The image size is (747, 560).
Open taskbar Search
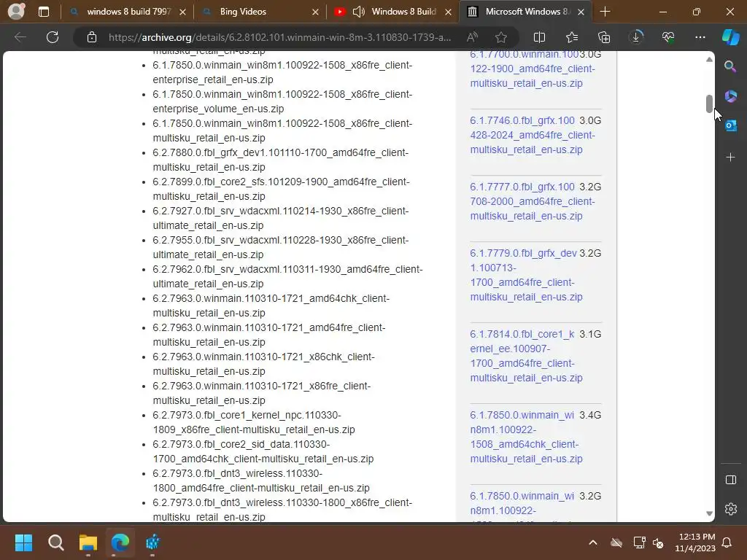(x=55, y=542)
